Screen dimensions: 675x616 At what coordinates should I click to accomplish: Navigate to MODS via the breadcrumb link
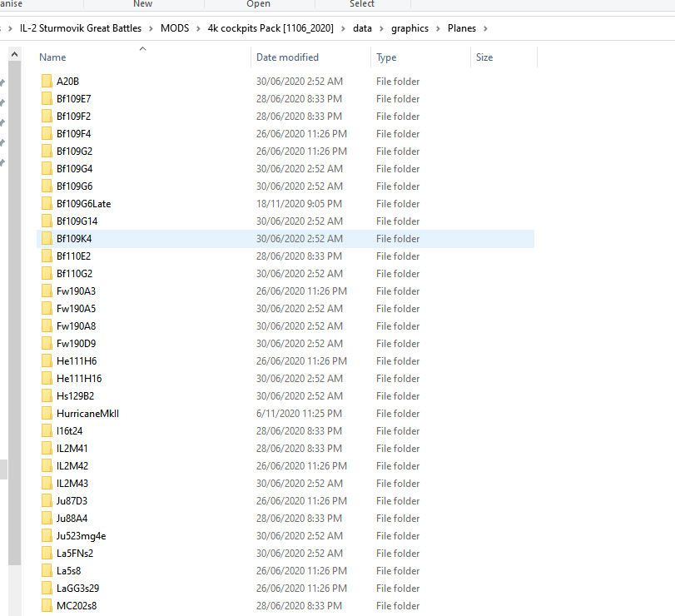coord(175,27)
